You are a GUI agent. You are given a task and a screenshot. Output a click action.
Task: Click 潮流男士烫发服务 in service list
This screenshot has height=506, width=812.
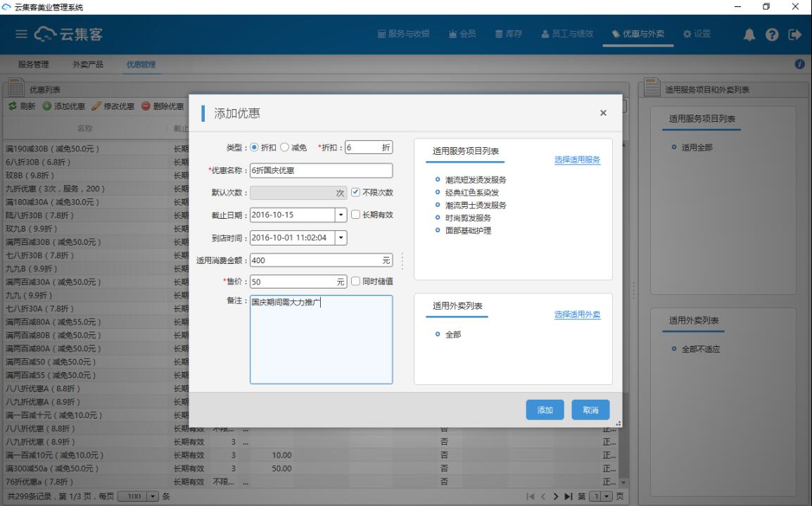click(476, 205)
